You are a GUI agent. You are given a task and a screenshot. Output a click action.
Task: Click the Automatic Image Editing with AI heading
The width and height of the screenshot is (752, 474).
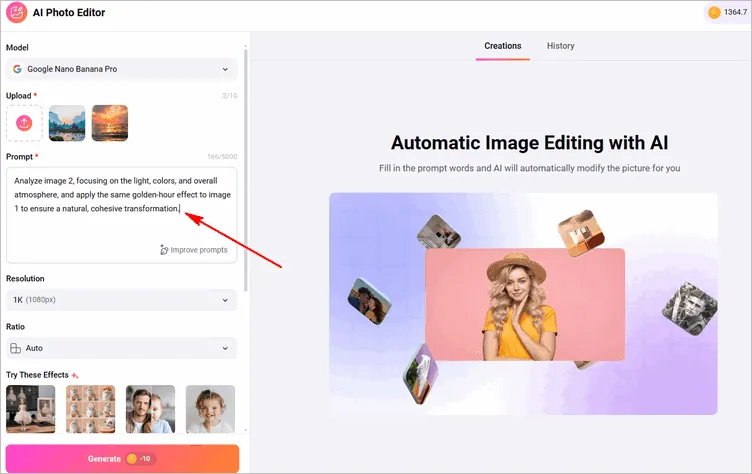point(529,143)
